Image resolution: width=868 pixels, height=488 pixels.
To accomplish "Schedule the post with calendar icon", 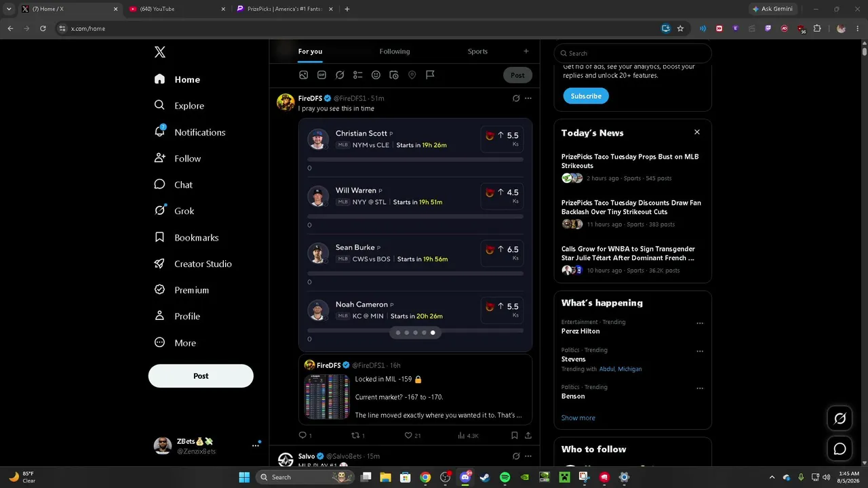I will point(394,75).
